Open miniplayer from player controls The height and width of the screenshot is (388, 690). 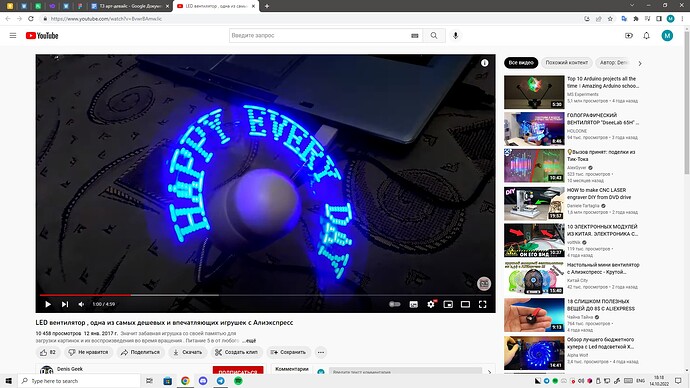[448, 304]
